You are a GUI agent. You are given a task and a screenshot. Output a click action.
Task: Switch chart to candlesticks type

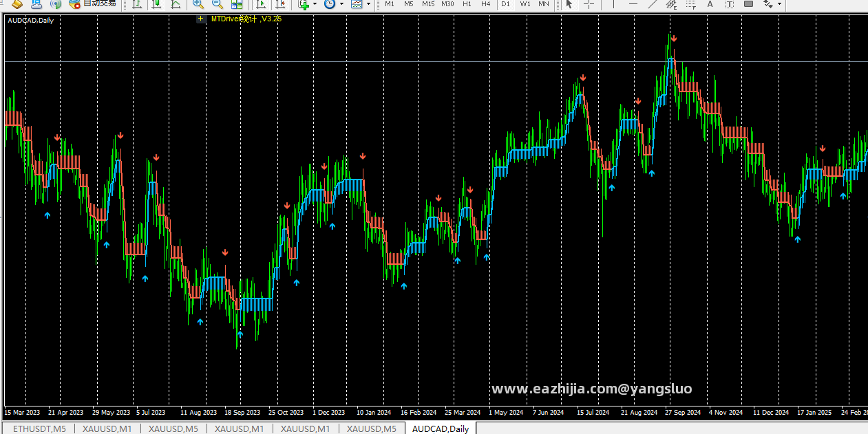[x=156, y=3]
